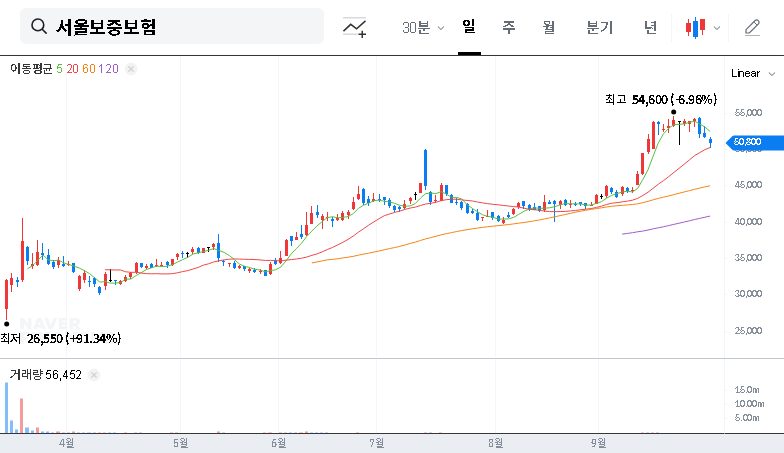The image size is (784, 453).
Task: Select the red 20-day average value
Action: point(72,69)
